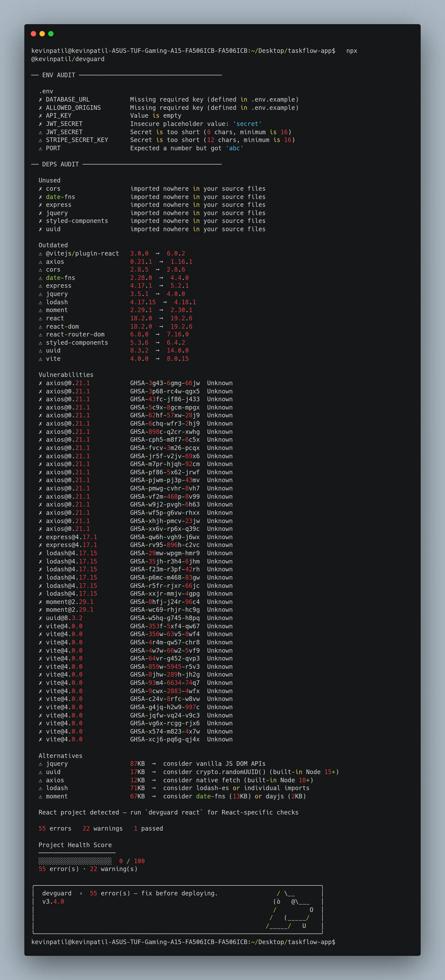
Task: Click the health score progress bar
Action: point(75,861)
